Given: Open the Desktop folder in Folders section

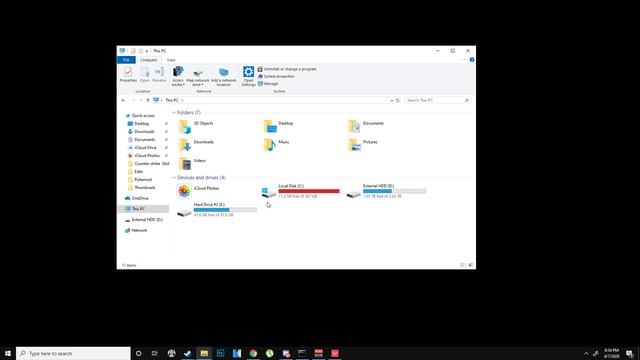Looking at the screenshot, I should 270,127.
